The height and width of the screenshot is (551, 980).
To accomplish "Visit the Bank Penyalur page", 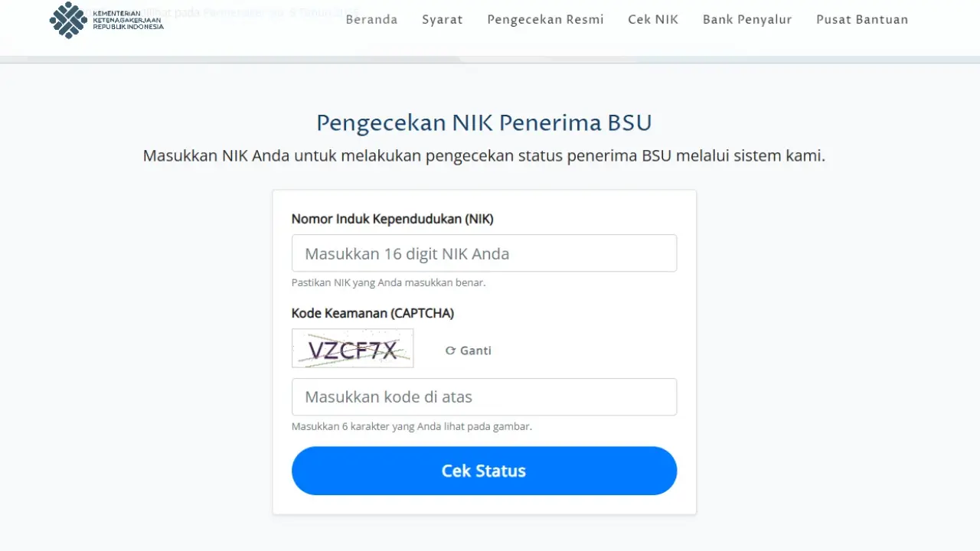I will 747,19.
